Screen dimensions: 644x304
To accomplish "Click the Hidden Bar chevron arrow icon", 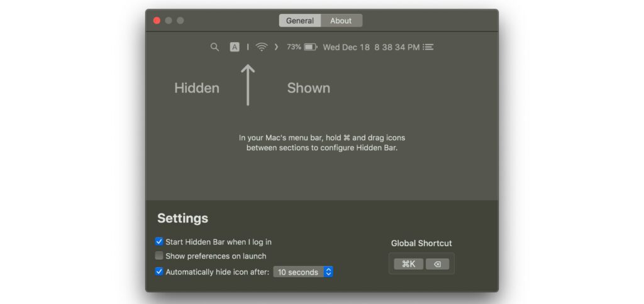I will coord(276,47).
